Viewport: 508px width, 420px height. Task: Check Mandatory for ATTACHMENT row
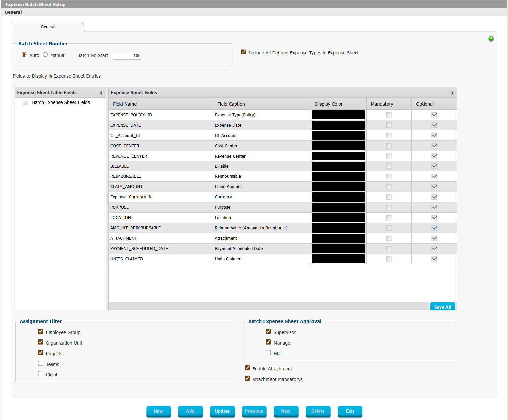tap(389, 238)
